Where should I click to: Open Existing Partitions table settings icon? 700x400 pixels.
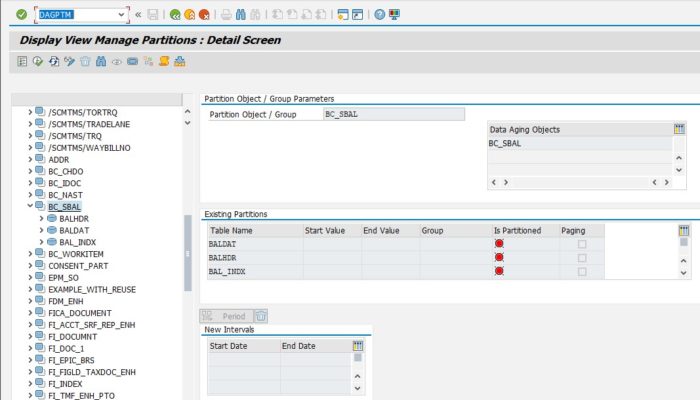(x=683, y=230)
